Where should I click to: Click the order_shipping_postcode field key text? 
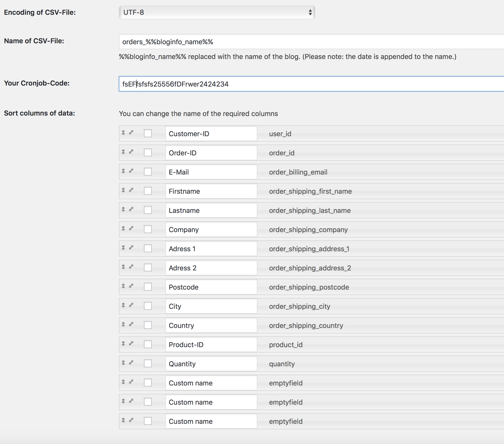309,287
